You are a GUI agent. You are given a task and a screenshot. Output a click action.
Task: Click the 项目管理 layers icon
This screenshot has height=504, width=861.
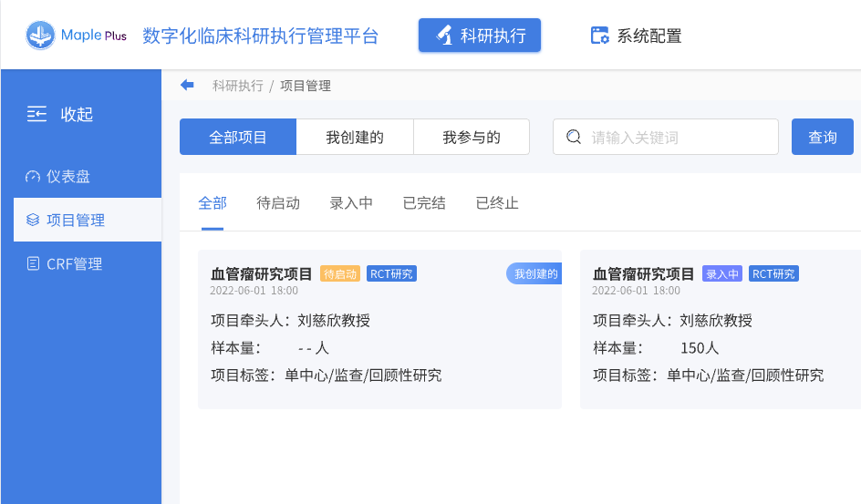(33, 221)
